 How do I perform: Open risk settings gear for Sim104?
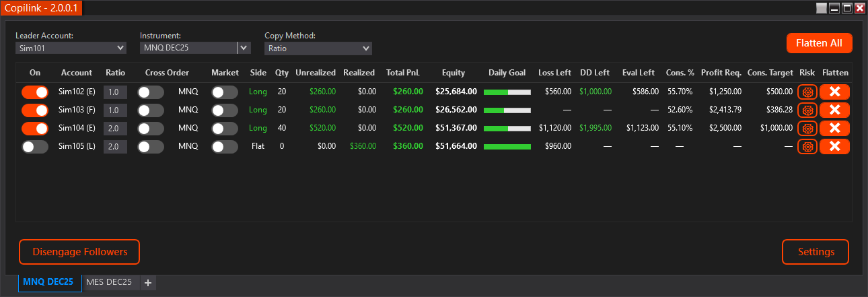[807, 128]
